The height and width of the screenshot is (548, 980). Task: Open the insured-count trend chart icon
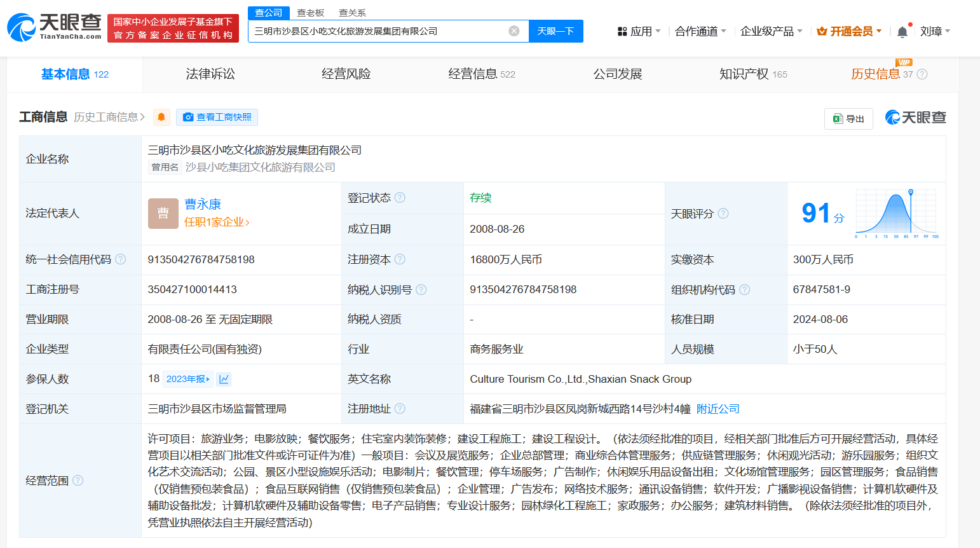coord(224,379)
